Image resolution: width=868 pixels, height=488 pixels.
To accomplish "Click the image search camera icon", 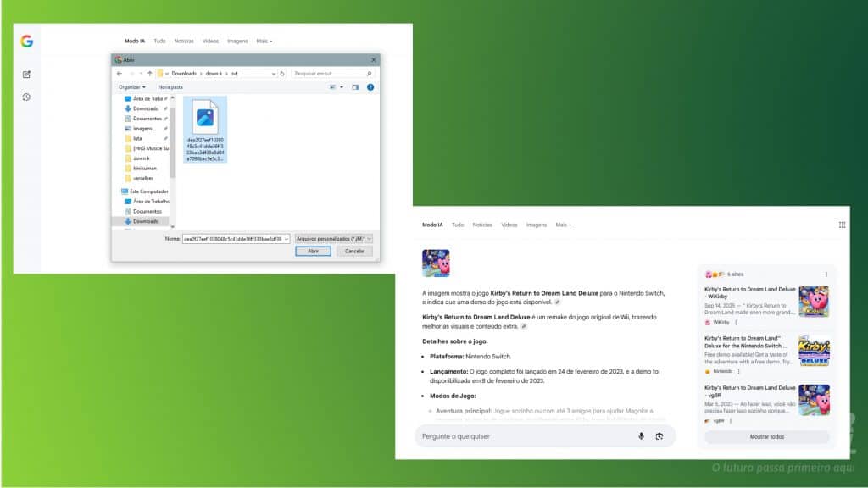I will 659,436.
